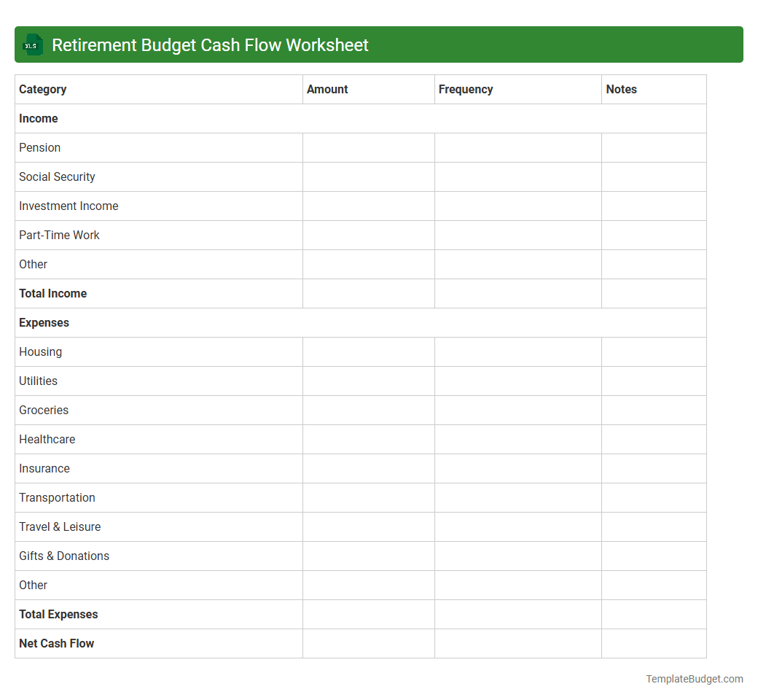The width and height of the screenshot is (758, 700).
Task: Click the Amount column header
Action: 327,89
